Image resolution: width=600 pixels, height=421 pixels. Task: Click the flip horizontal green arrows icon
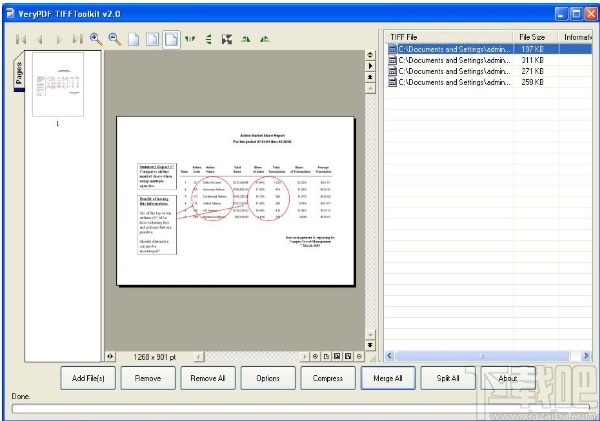[x=190, y=39]
